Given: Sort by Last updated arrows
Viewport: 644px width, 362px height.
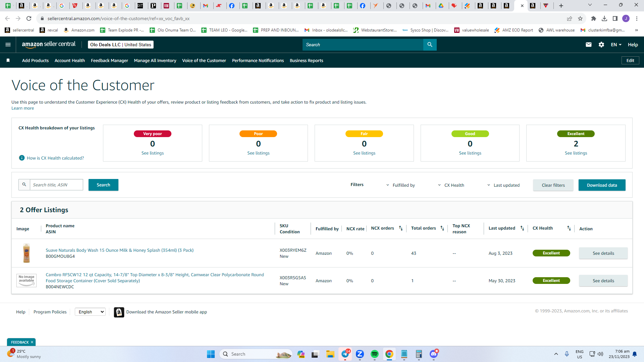Looking at the screenshot, I should [x=522, y=228].
